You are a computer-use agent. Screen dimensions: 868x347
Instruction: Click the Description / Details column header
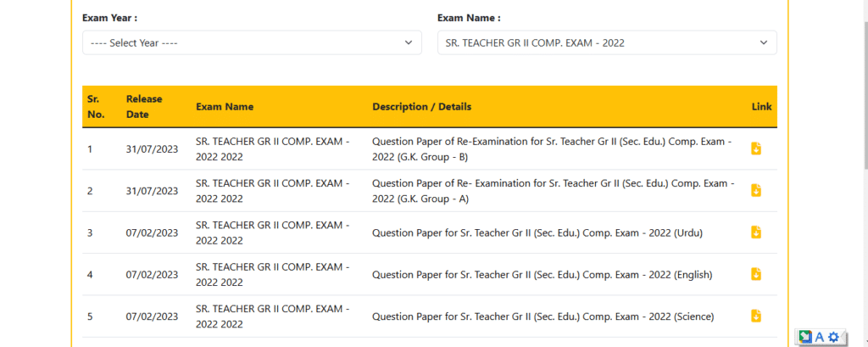421,107
